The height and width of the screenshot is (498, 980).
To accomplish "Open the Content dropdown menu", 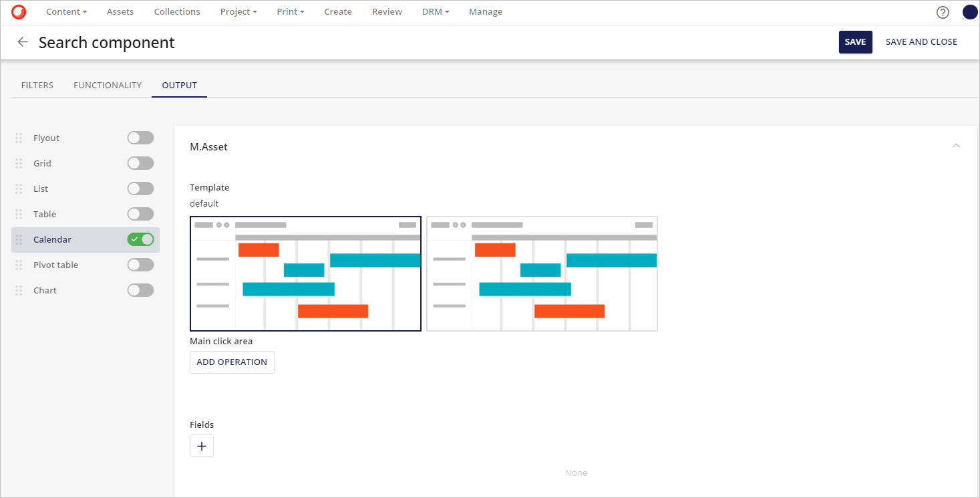I will pyautogui.click(x=66, y=12).
